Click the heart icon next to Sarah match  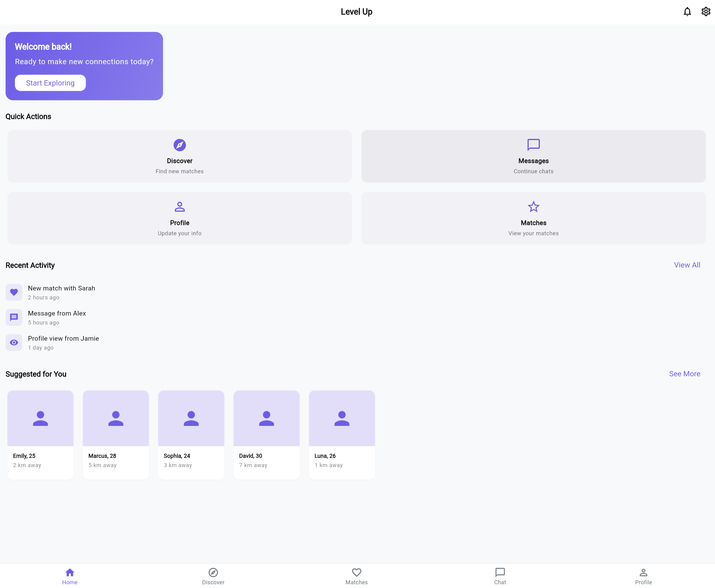tap(14, 292)
